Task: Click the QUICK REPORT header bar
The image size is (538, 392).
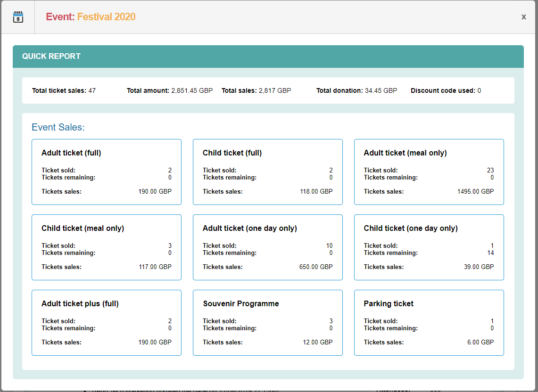Action: pos(51,56)
